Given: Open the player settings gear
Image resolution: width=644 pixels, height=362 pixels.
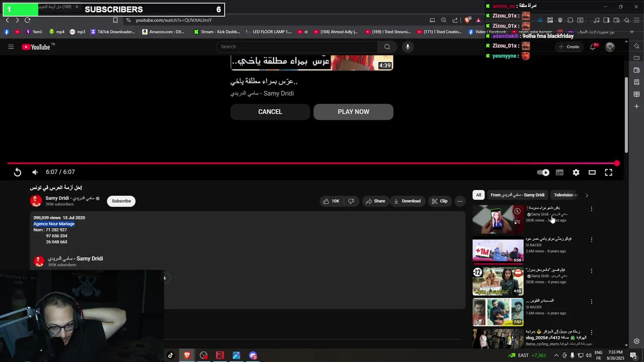Looking at the screenshot, I should (576, 172).
